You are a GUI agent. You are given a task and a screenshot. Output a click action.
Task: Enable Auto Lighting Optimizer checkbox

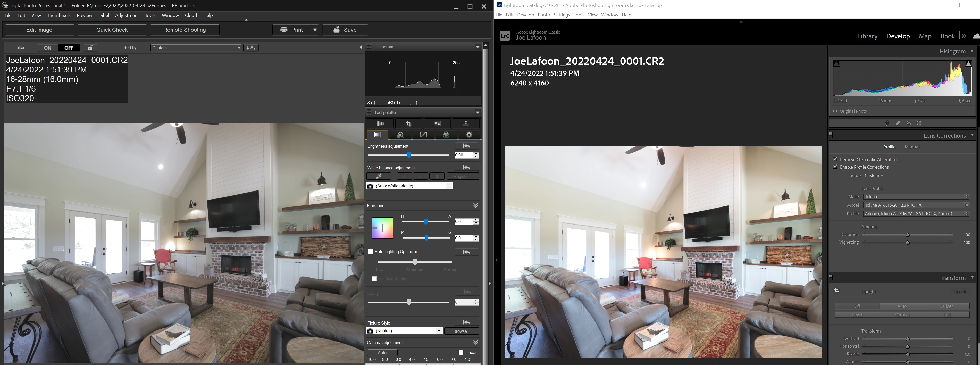(x=370, y=252)
